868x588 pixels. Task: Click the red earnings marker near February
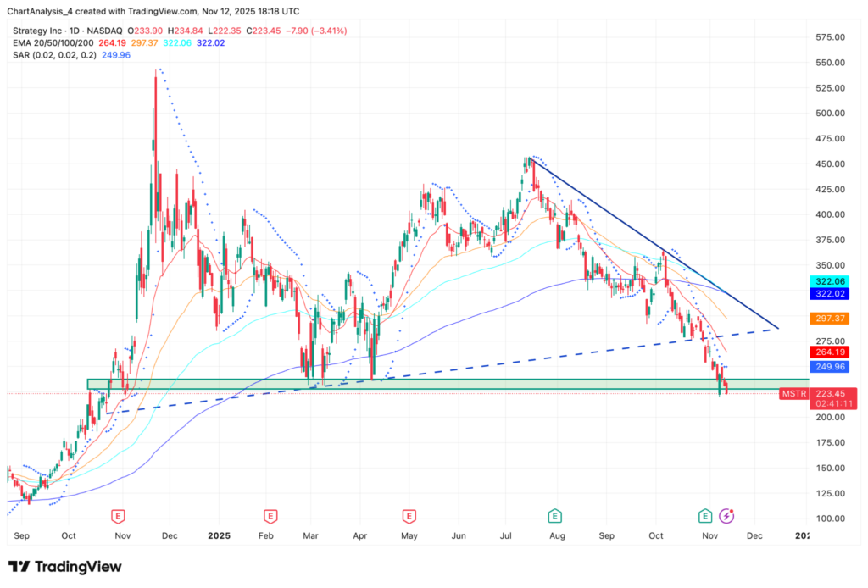270,515
